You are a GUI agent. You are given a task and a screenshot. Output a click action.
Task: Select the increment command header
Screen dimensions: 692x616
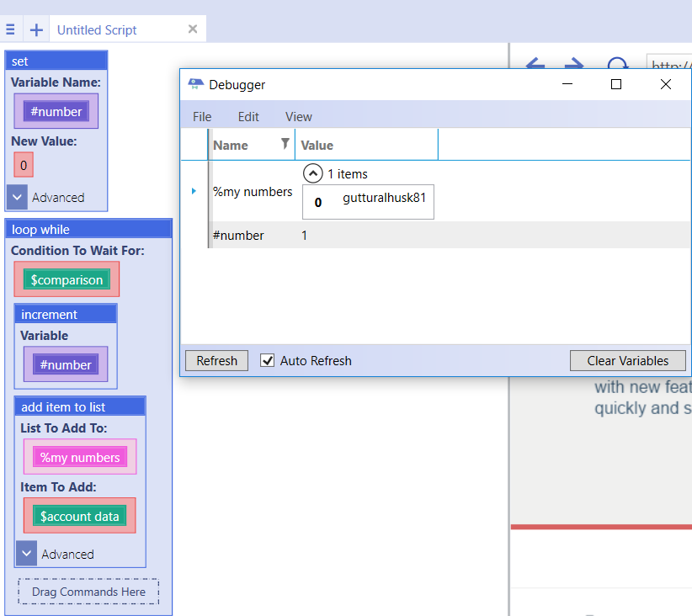[x=66, y=314]
